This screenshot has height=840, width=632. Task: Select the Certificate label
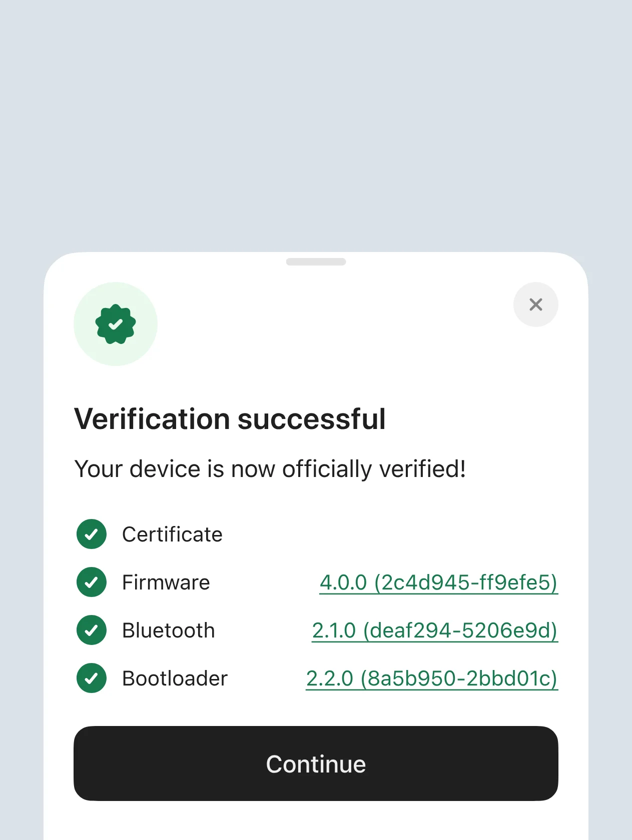pyautogui.click(x=172, y=534)
